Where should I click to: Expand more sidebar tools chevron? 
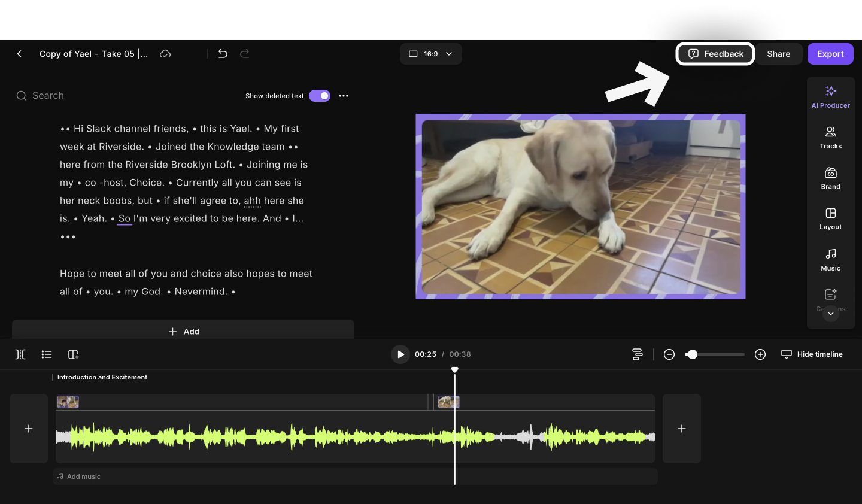click(x=830, y=314)
